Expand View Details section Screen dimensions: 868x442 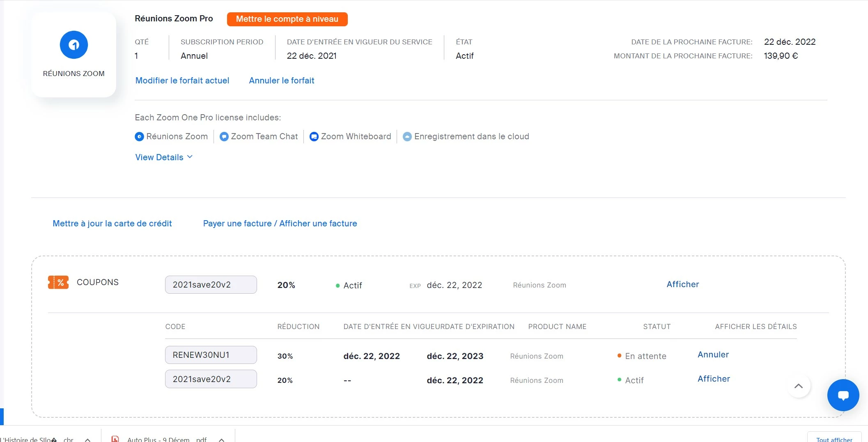tap(164, 157)
